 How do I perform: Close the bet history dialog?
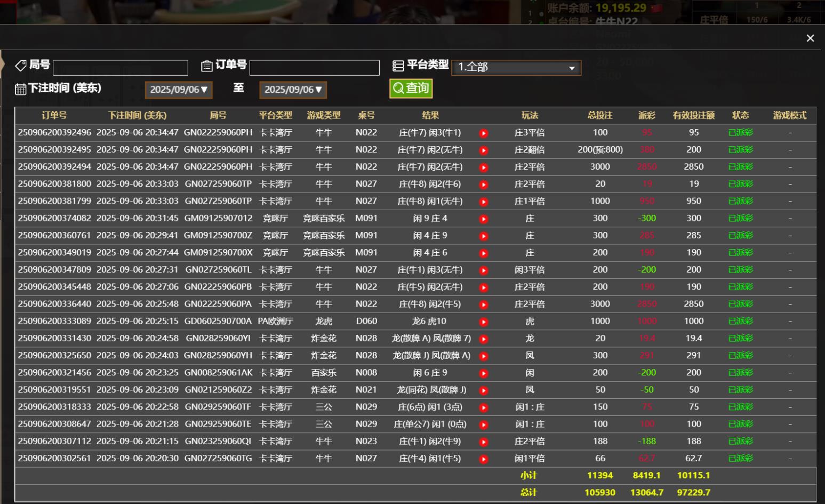pyautogui.click(x=810, y=38)
